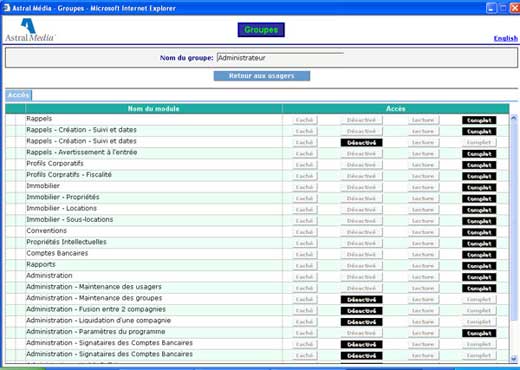
Task: Click the Nom du module column header
Action: (x=154, y=109)
